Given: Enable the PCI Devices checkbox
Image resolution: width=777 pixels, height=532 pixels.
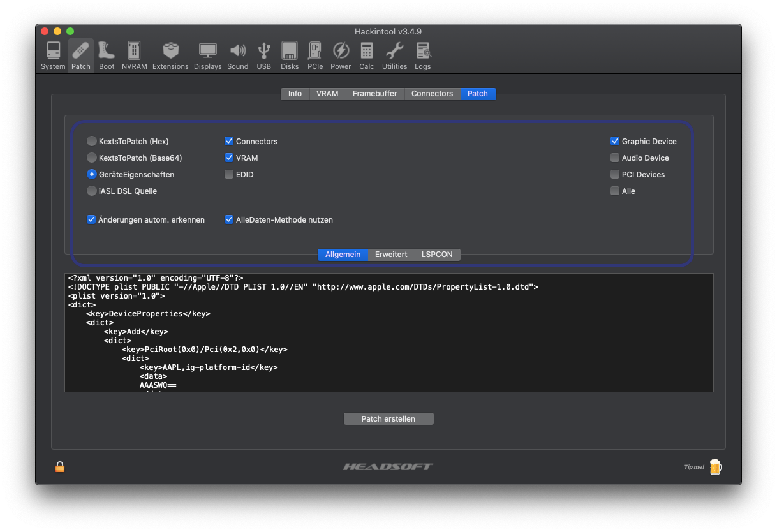Looking at the screenshot, I should pos(615,174).
